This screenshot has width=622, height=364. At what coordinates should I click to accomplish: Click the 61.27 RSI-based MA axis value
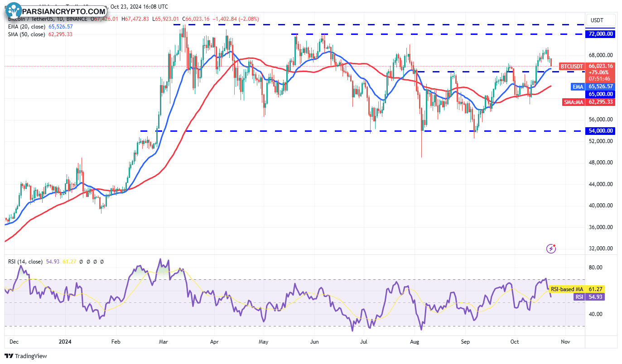click(594, 289)
